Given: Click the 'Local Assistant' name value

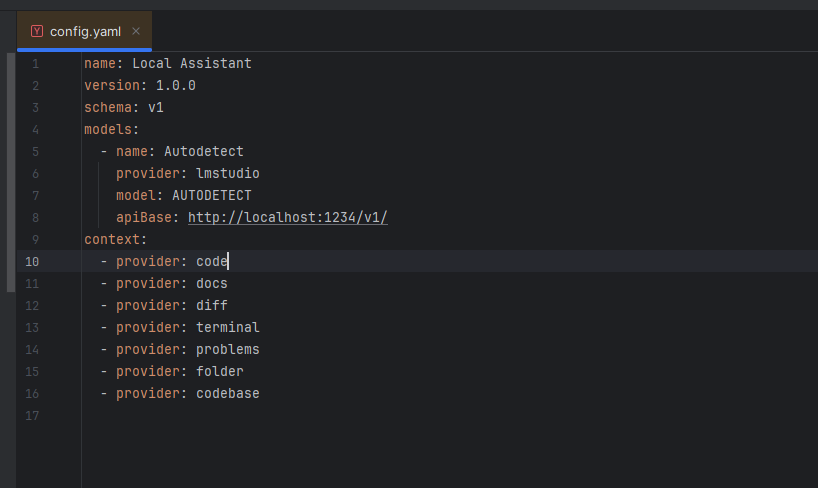Looking at the screenshot, I should [x=191, y=63].
